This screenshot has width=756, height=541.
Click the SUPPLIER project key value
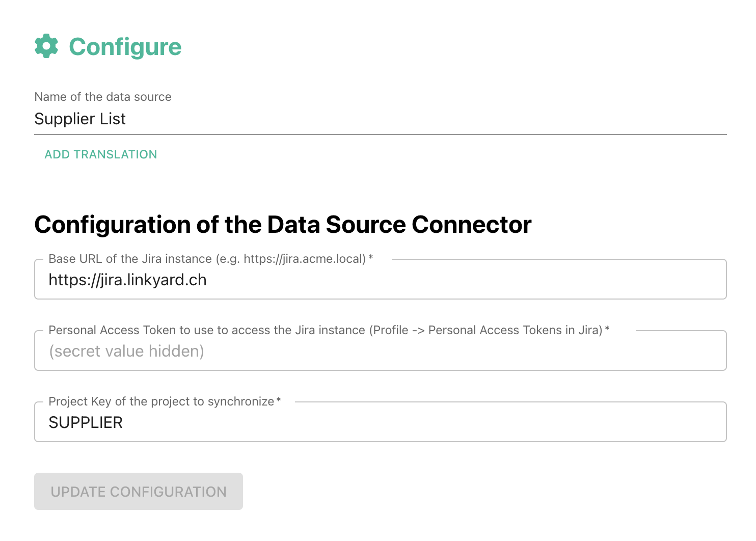[x=86, y=422]
